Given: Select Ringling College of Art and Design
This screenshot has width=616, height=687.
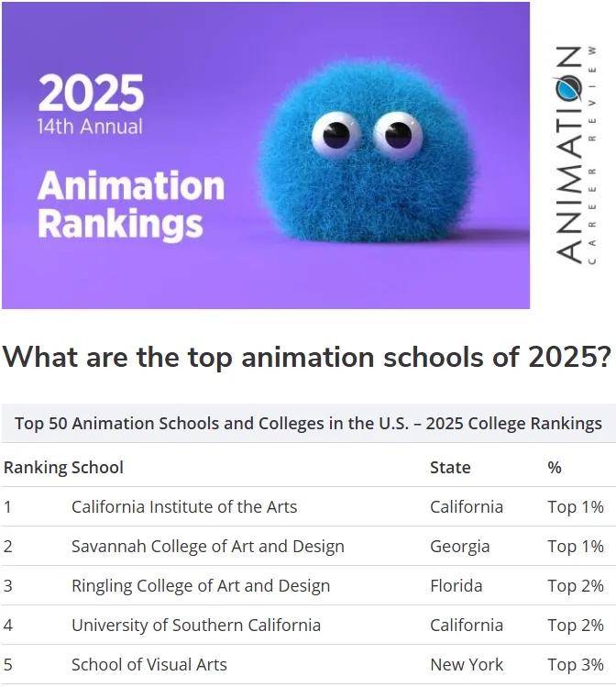Looking at the screenshot, I should tap(201, 585).
